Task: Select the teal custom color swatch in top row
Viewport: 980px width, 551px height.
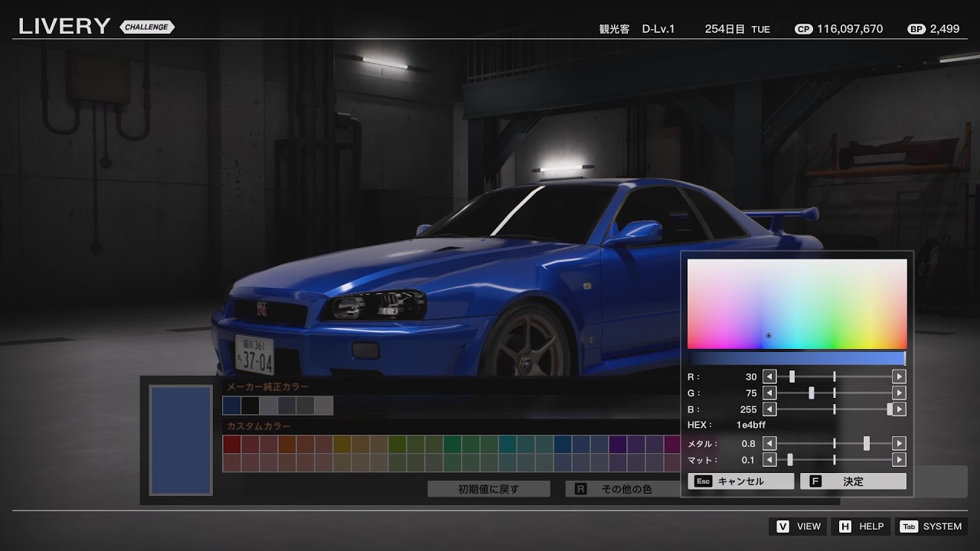Action: [x=508, y=444]
